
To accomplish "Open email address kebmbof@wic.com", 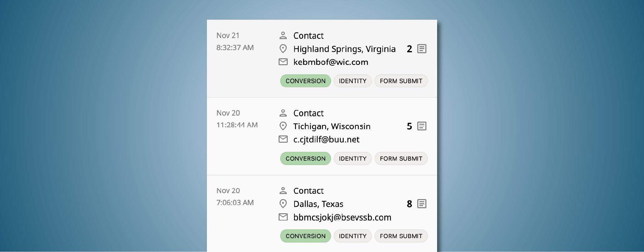I will click(330, 62).
